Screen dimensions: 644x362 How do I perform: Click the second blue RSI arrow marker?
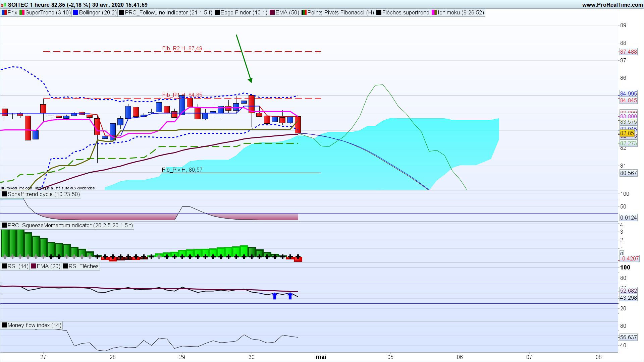click(290, 296)
